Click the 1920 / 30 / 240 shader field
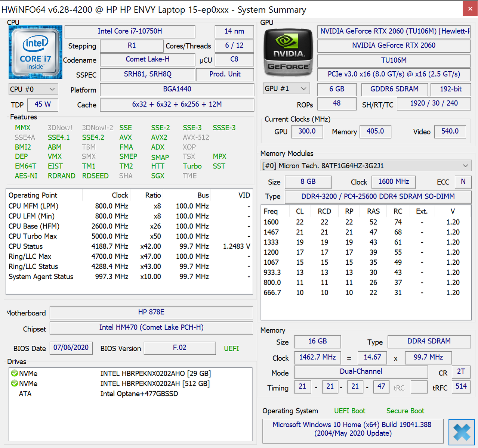 coord(434,103)
